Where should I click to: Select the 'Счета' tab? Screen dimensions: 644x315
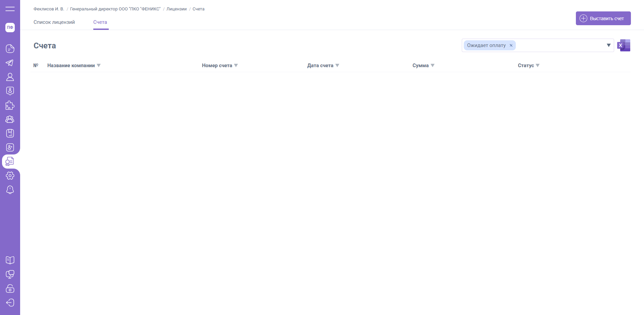[x=100, y=22]
